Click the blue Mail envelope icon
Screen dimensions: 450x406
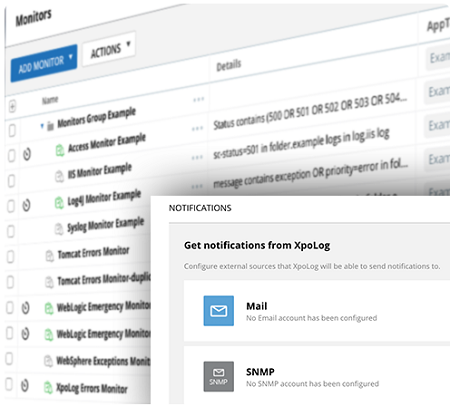click(219, 311)
